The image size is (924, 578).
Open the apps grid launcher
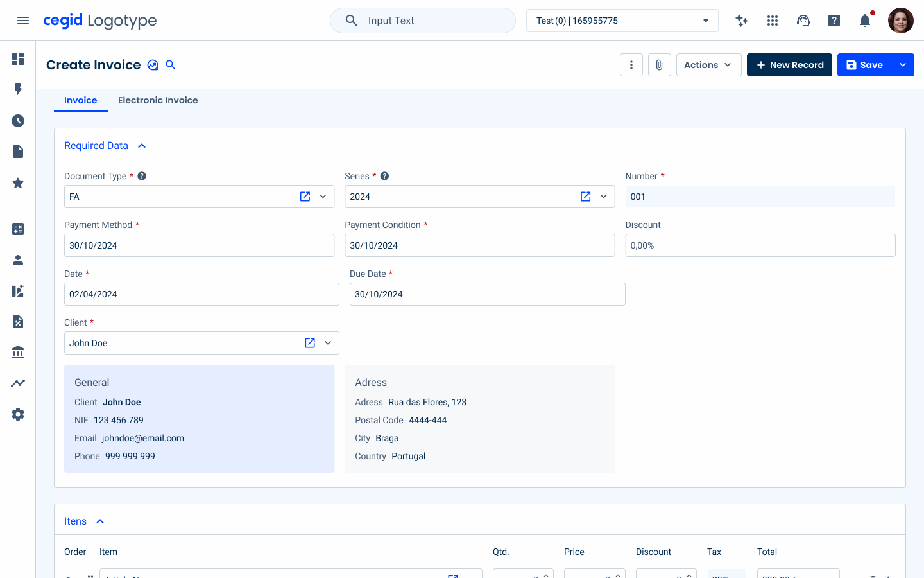point(772,20)
